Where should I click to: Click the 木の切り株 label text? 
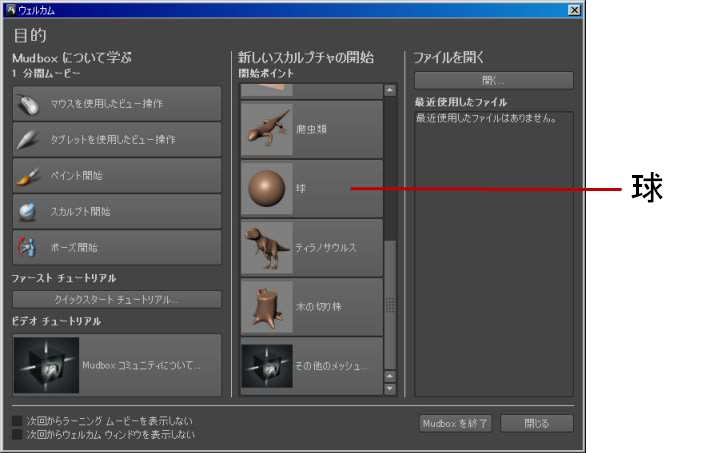[319, 307]
